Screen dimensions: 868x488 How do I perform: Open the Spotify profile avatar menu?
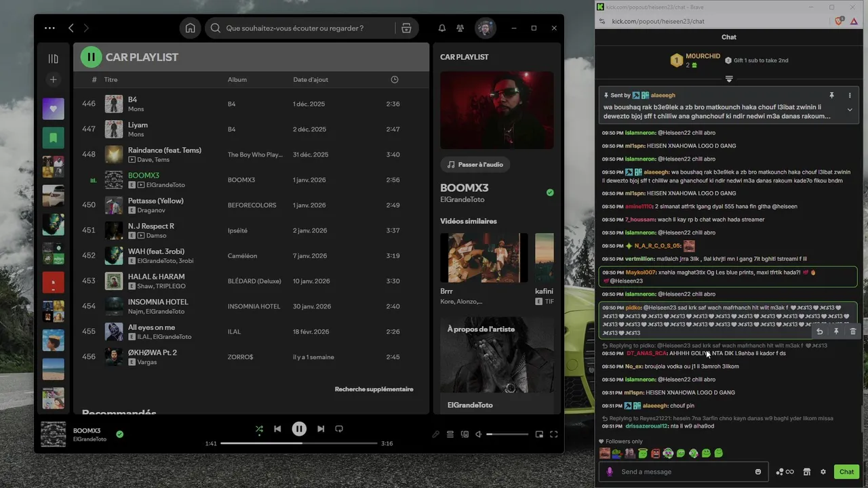point(486,28)
